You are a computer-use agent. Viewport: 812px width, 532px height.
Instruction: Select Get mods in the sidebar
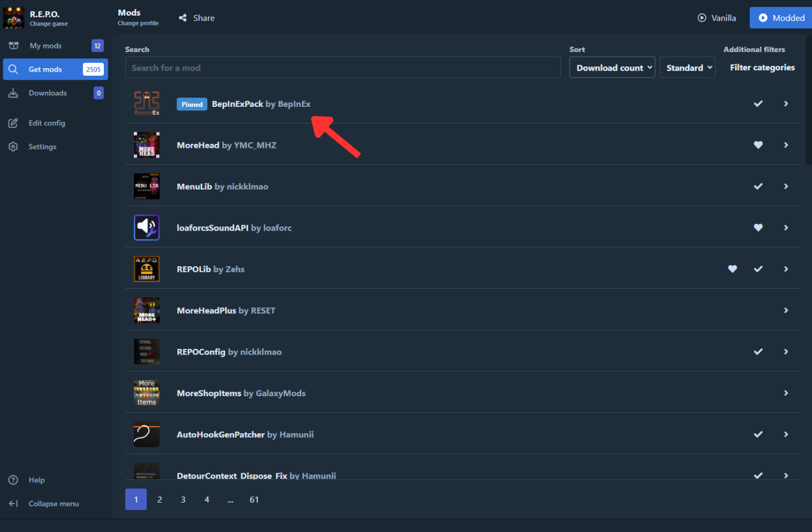pyautogui.click(x=55, y=69)
